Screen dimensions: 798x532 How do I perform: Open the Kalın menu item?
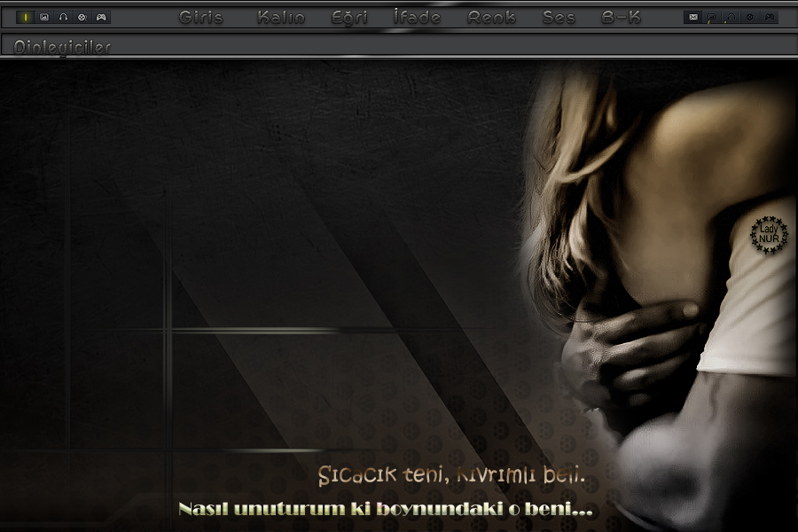pos(281,17)
